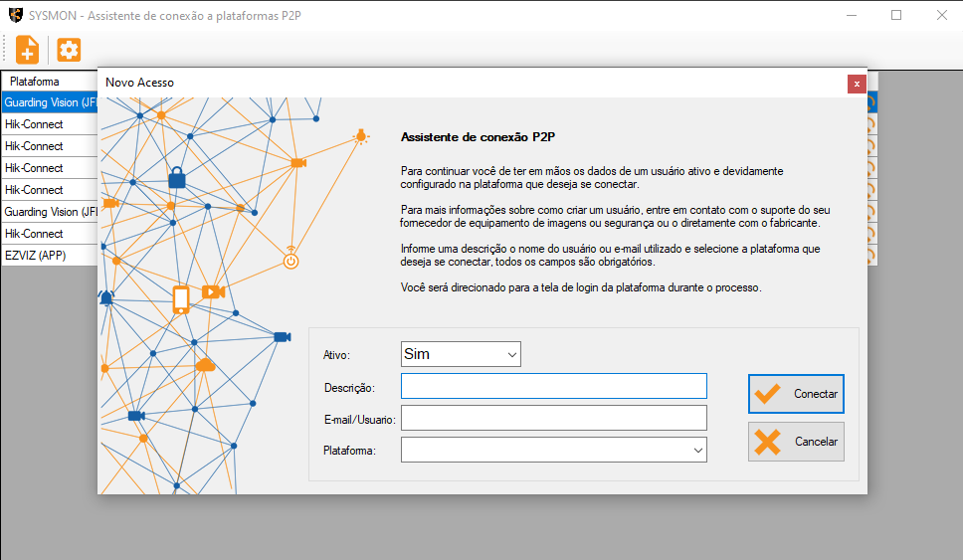This screenshot has height=560, width=963.
Task: Click the orange lightbulb icon near the heading
Action: click(361, 136)
